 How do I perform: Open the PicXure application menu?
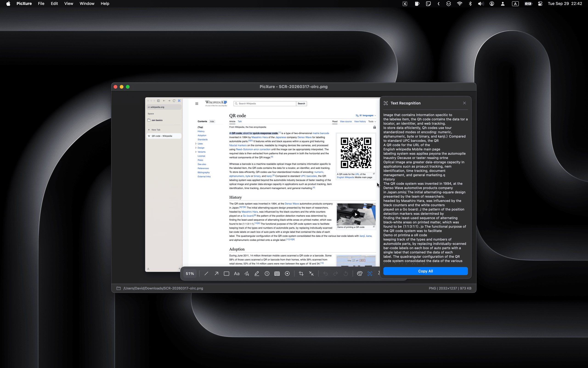click(x=24, y=4)
